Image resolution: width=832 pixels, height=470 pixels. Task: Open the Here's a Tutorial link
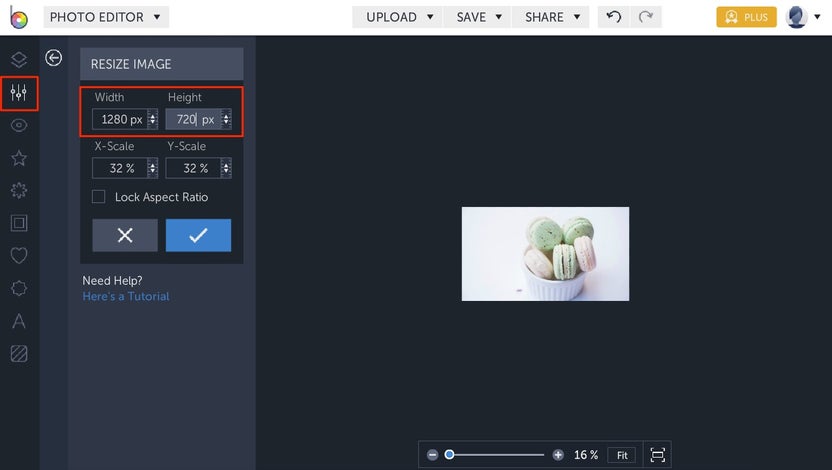pyautogui.click(x=126, y=297)
